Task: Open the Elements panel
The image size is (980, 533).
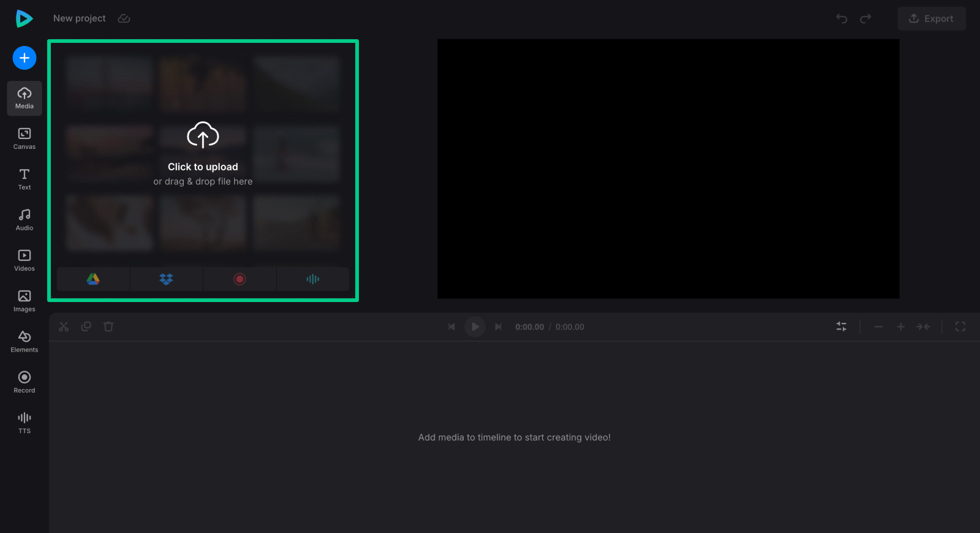Action: tap(24, 342)
